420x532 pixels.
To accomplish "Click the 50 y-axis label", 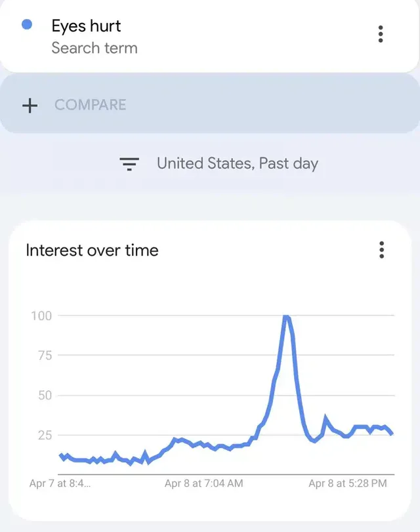I will [x=43, y=396].
